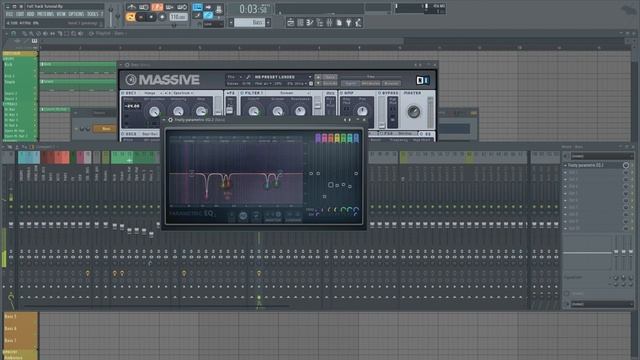Viewport: 640px width, 360px height.
Task: Toggle the playlist snap magnet icon
Action: click(x=13, y=34)
